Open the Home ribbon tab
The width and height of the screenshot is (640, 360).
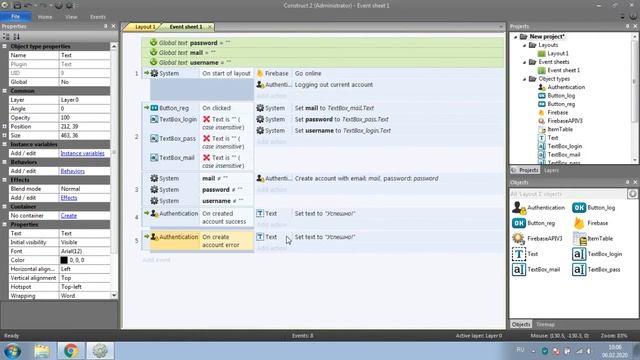point(45,17)
